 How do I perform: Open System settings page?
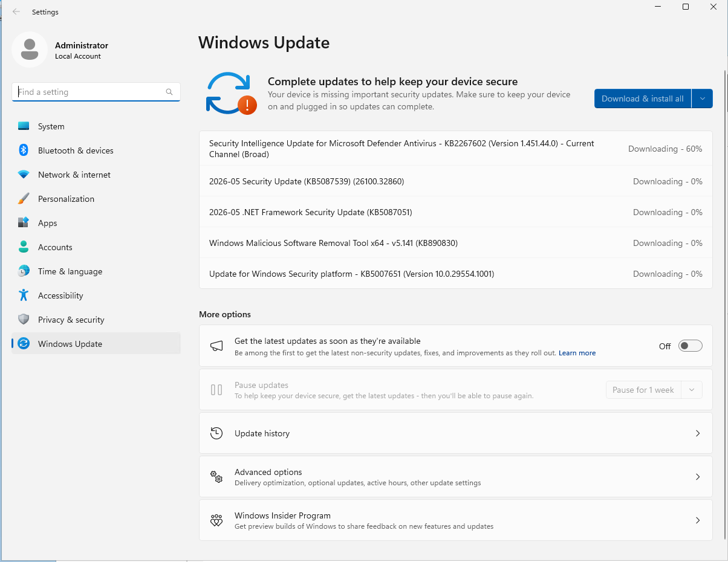(x=96, y=126)
